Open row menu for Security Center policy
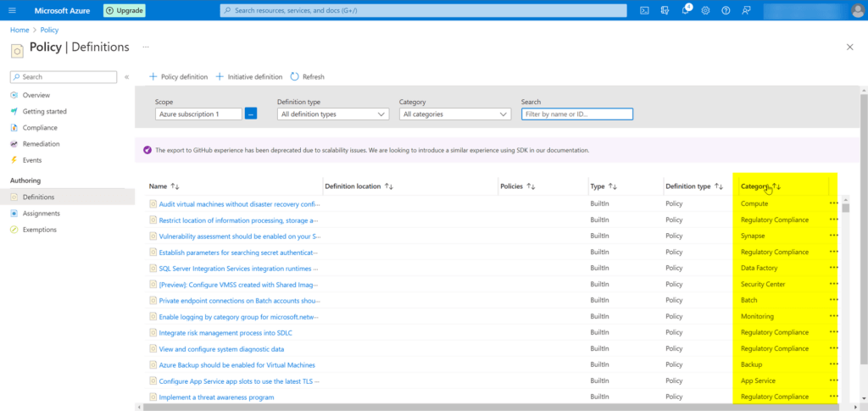The width and height of the screenshot is (868, 411). click(834, 284)
